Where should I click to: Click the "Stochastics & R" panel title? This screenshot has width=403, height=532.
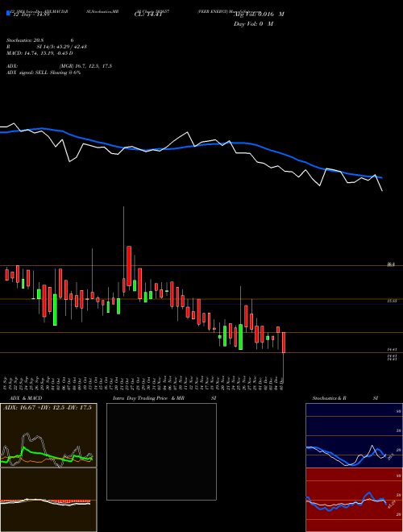pos(329,398)
